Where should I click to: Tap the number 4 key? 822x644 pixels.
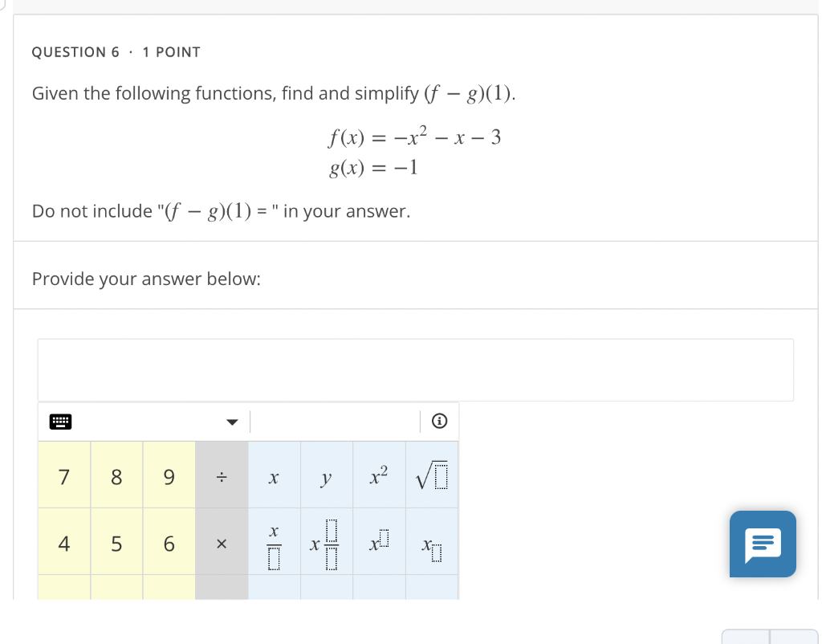64,543
